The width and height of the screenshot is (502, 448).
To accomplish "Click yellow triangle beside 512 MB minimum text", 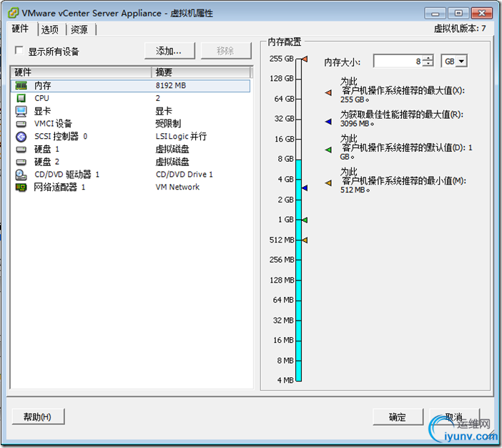I will tap(328, 183).
